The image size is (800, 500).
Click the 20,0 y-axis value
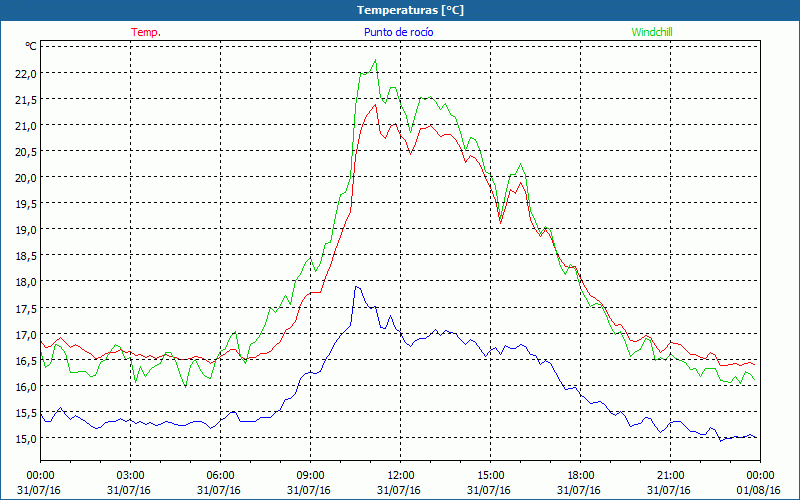click(27, 178)
